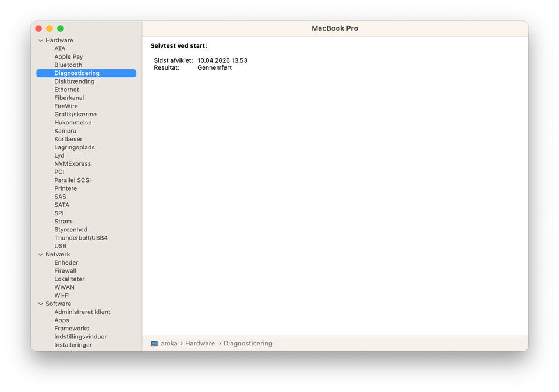559x392 pixels.
Task: Select USB in the hardware list
Action: [61, 246]
